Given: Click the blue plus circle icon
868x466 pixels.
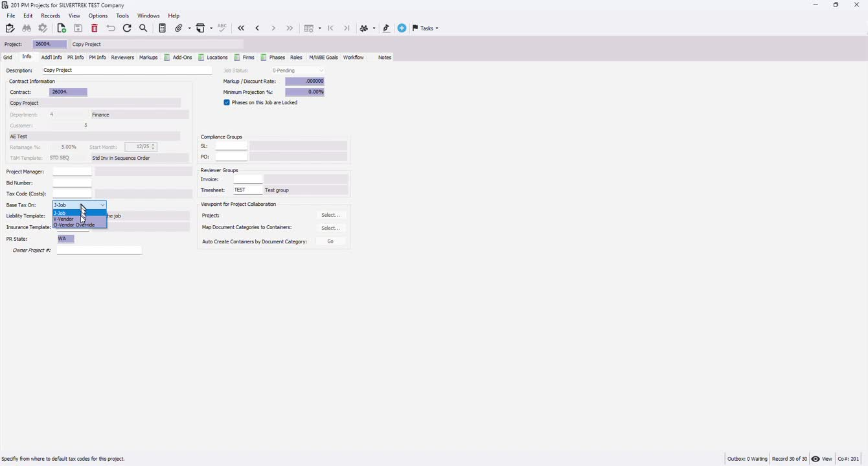Looking at the screenshot, I should pos(402,28).
